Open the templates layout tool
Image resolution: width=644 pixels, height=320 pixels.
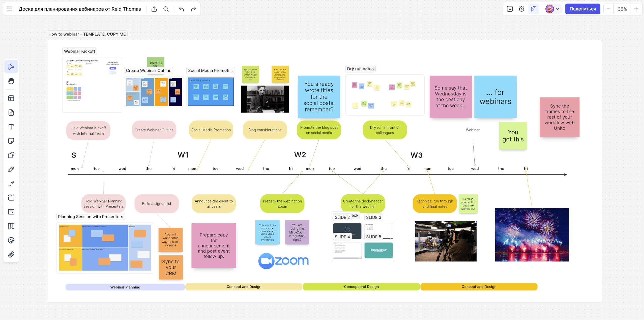click(11, 98)
